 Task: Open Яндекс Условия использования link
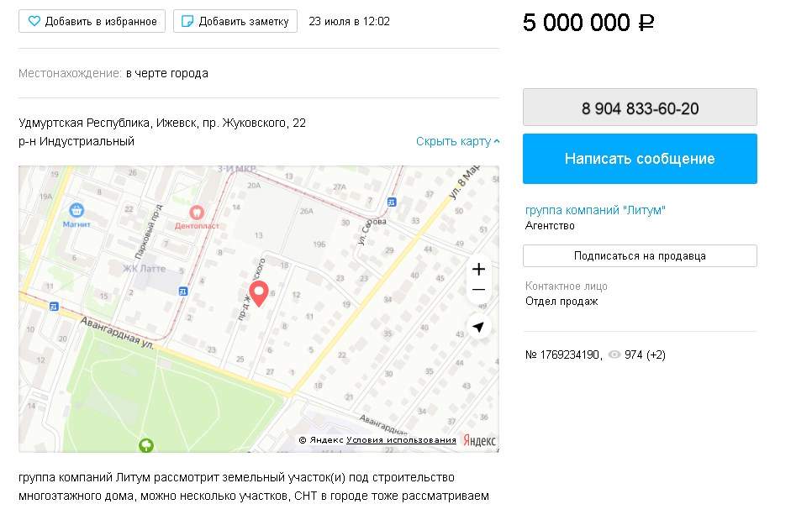coord(401,440)
